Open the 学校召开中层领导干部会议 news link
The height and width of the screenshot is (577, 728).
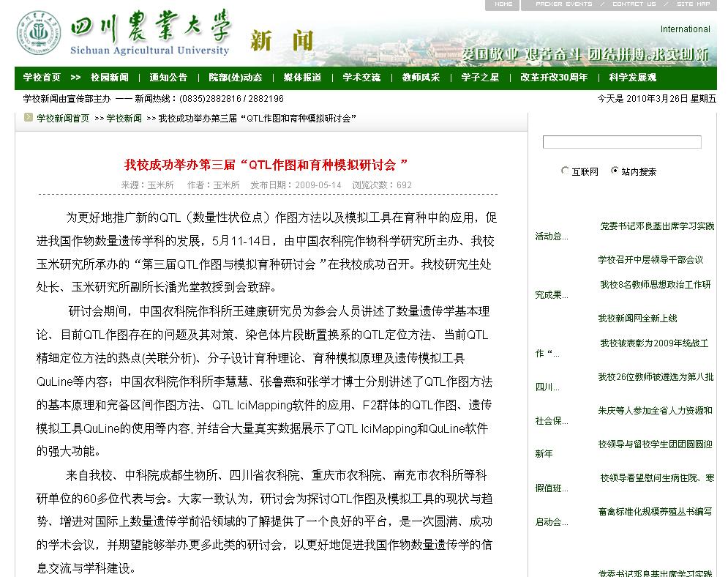point(650,259)
